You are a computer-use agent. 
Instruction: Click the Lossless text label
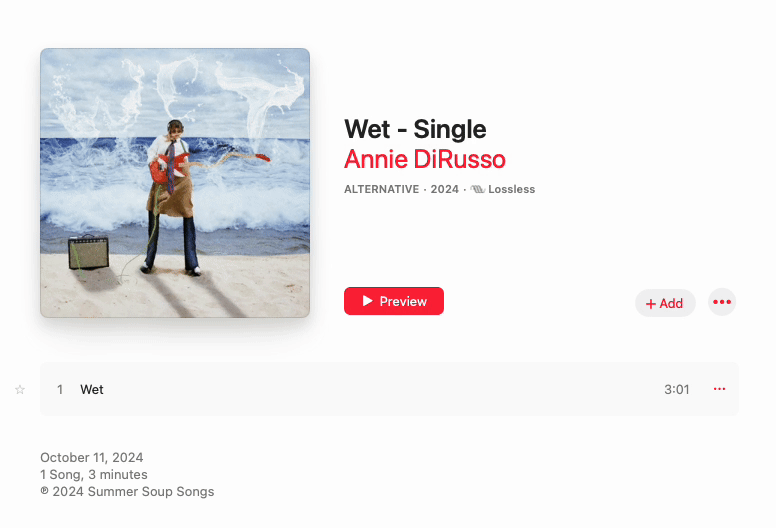click(x=511, y=189)
